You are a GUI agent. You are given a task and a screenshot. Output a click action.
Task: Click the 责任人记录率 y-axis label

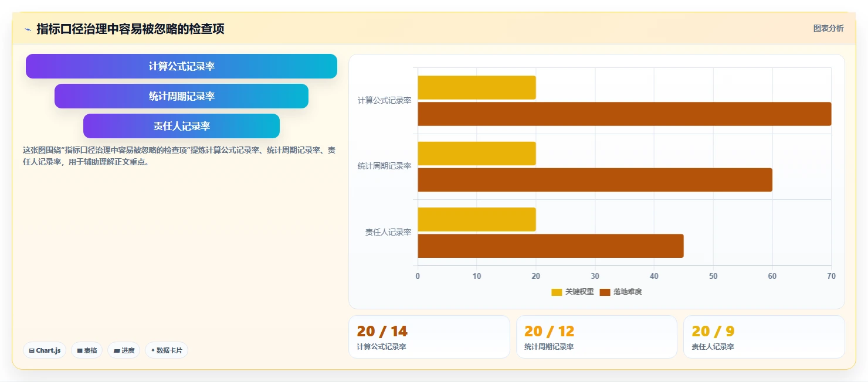point(388,232)
